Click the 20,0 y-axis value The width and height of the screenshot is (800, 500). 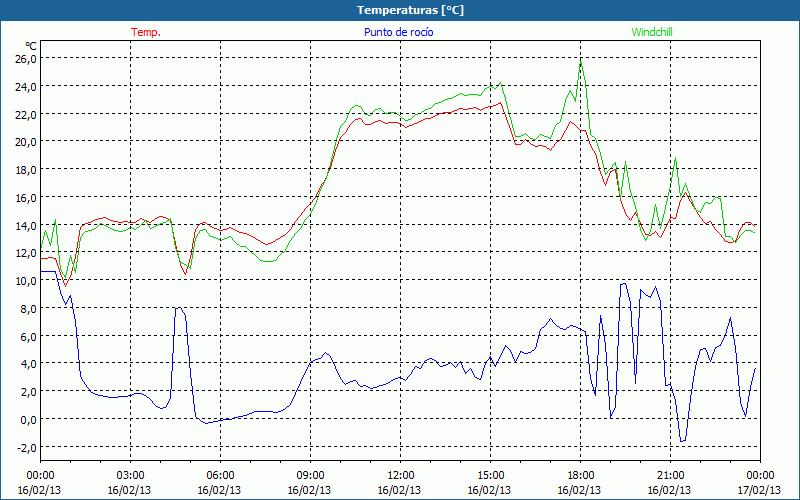[x=26, y=142]
